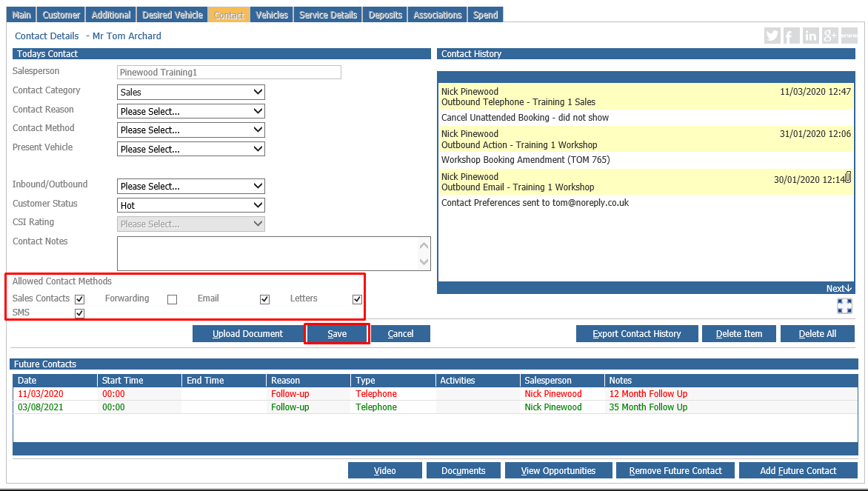
Task: Expand Contact History to full screen
Action: 845,306
